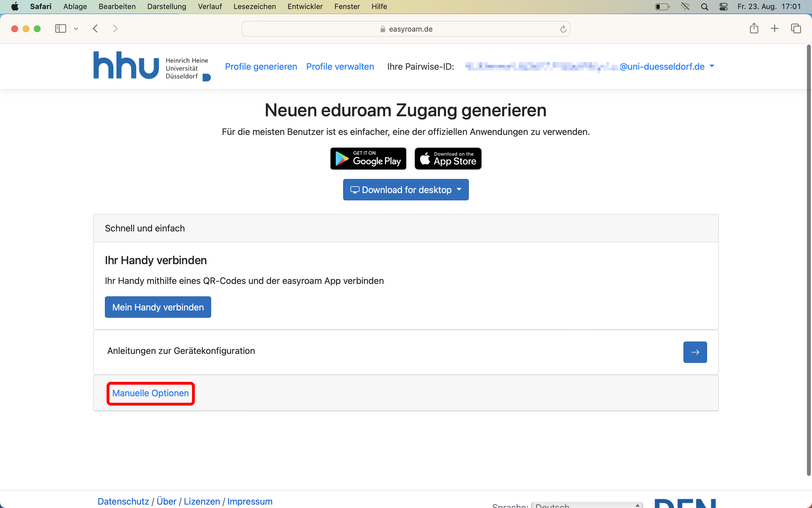Click the battery status icon
Viewport: 812px width, 508px height.
click(x=662, y=6)
